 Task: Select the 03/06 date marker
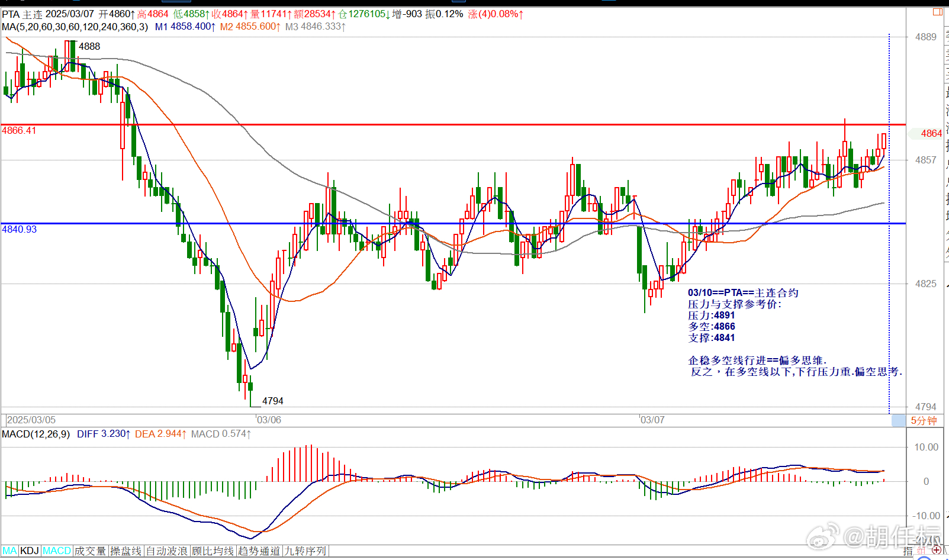[x=268, y=420]
